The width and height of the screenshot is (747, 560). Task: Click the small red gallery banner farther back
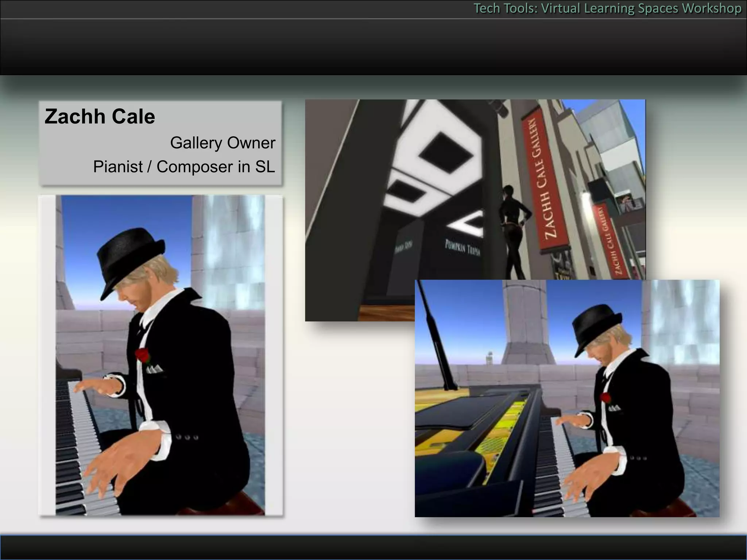click(x=610, y=241)
